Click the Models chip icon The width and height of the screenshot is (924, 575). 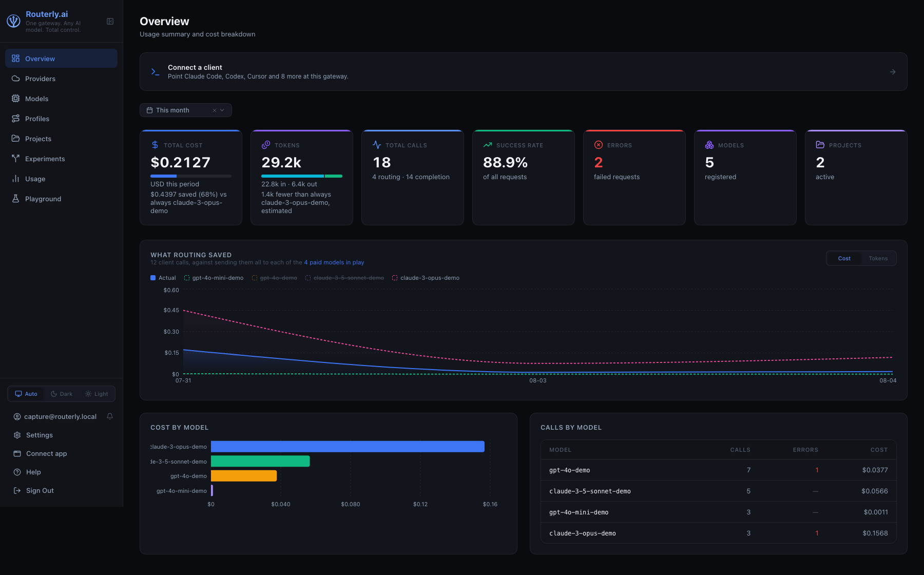tap(16, 99)
